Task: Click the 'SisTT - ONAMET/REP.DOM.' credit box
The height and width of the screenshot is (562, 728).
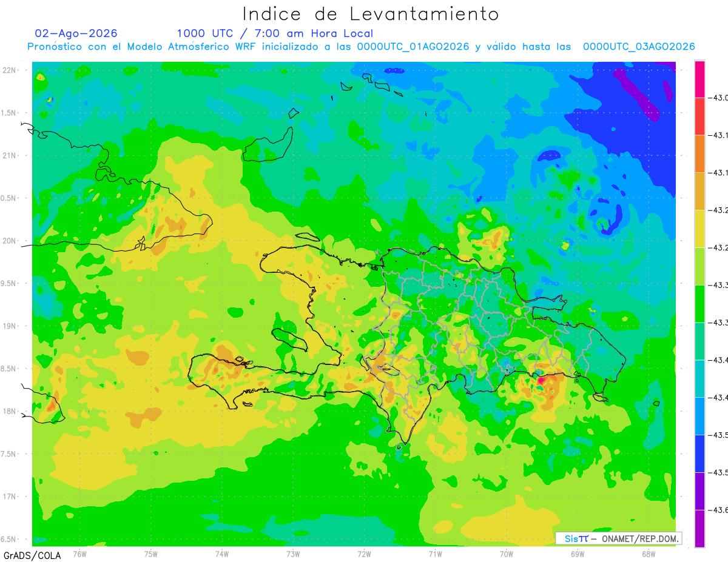Action: click(618, 538)
